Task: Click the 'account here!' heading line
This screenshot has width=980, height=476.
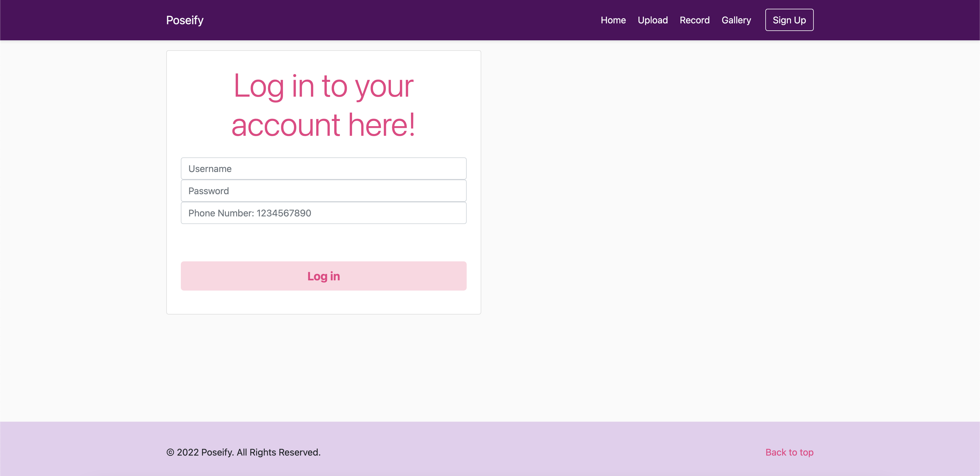Action: point(323,125)
